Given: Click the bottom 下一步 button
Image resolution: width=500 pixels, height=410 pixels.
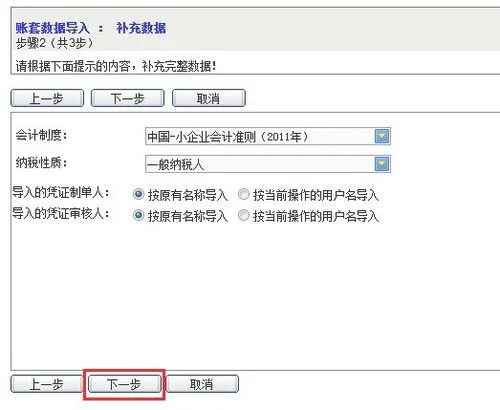Looking at the screenshot, I should 124,384.
